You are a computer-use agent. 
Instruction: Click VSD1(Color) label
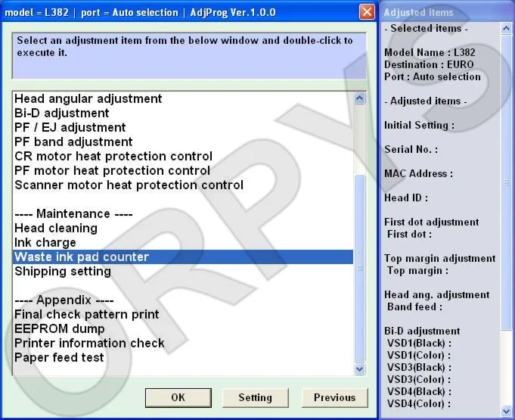[x=419, y=356]
